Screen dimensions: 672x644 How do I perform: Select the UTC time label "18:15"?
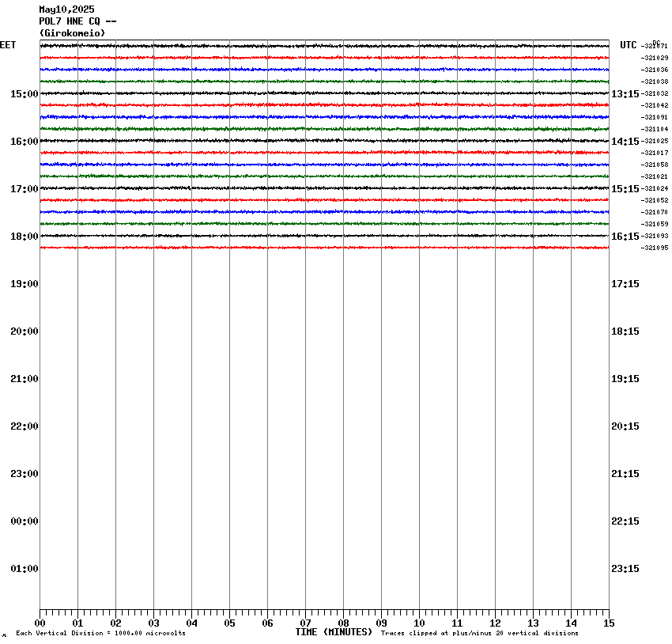[625, 331]
